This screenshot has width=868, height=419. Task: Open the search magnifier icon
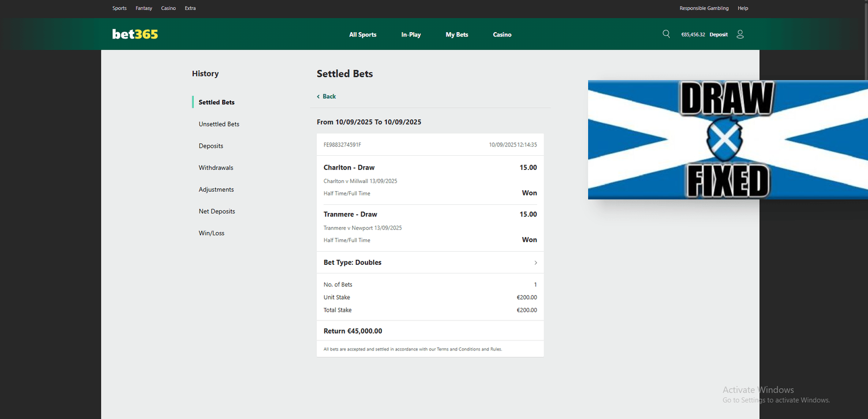point(666,34)
